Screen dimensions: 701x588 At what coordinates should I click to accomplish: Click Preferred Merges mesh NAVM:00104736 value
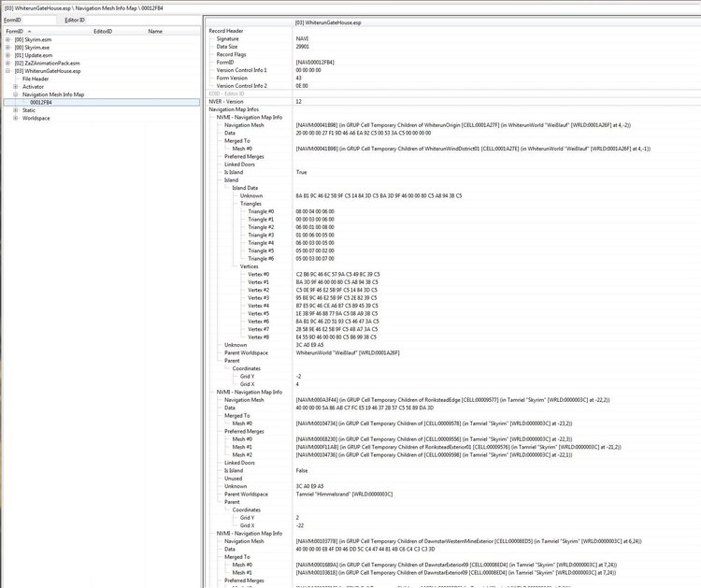point(434,454)
